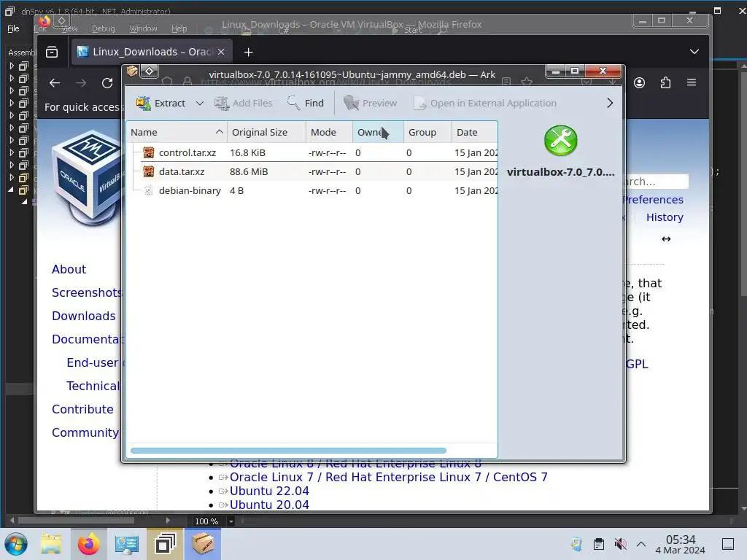Open the Ark package taskbar icon
Viewport: 747px width, 560px height.
click(x=203, y=544)
